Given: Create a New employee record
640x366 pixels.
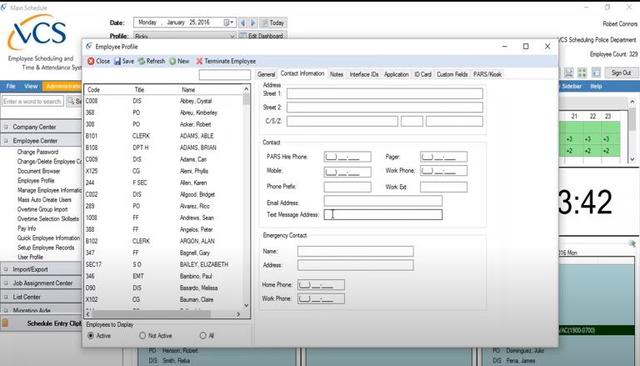Looking at the screenshot, I should coord(173,61).
